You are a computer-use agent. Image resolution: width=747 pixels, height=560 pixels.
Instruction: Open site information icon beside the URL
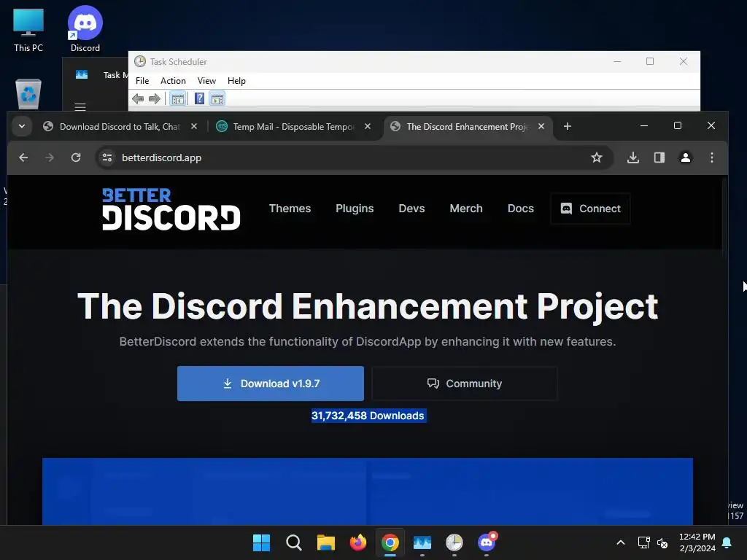(x=108, y=157)
